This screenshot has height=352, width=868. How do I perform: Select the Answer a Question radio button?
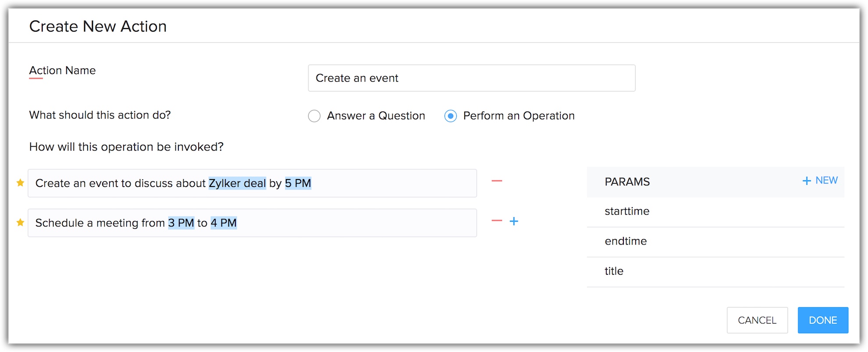314,116
